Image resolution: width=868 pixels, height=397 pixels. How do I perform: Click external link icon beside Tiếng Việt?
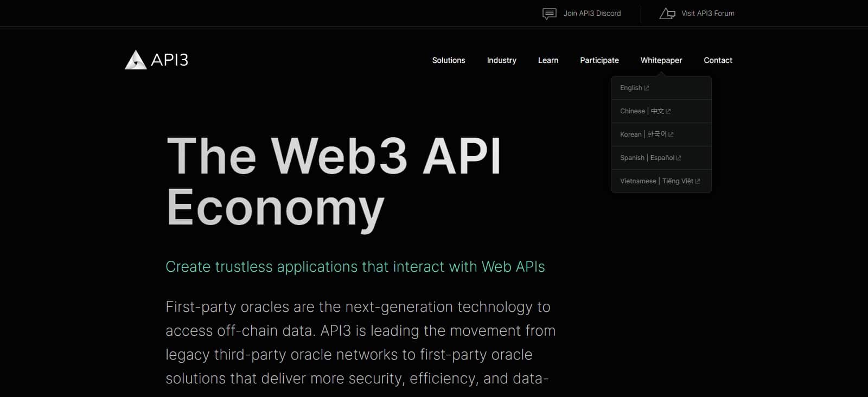(698, 181)
